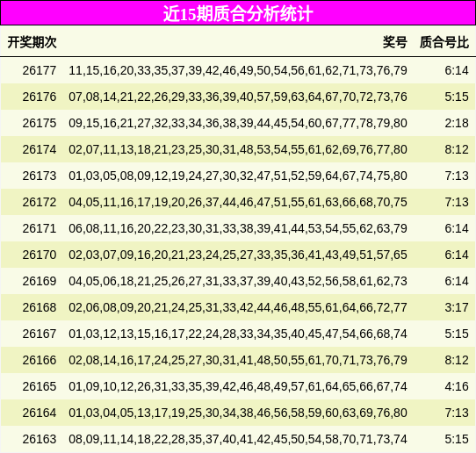Image resolution: width=476 pixels, height=453 pixels.
Task: Select the numbers for draw 26175
Action: click(238, 123)
